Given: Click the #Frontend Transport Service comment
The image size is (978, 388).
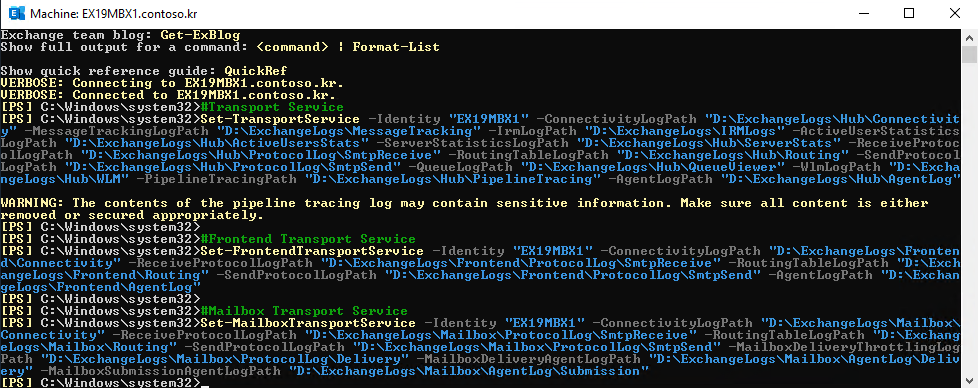Looking at the screenshot, I should pyautogui.click(x=307, y=240).
